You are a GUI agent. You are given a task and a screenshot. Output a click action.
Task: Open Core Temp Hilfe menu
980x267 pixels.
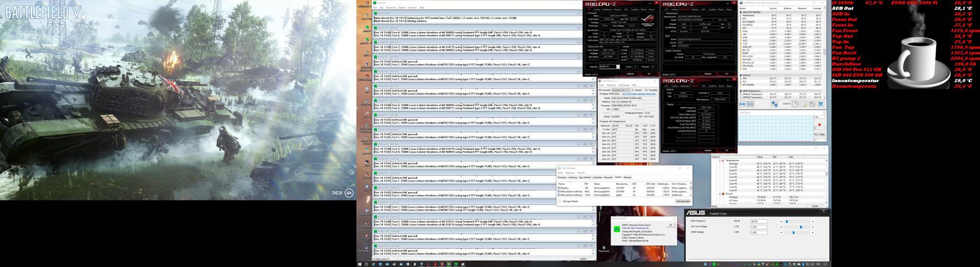[x=634, y=85]
